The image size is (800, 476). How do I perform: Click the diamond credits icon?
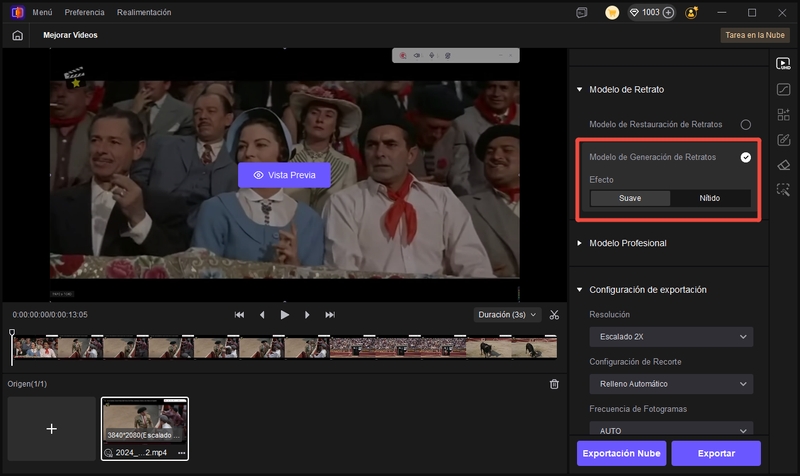(633, 12)
